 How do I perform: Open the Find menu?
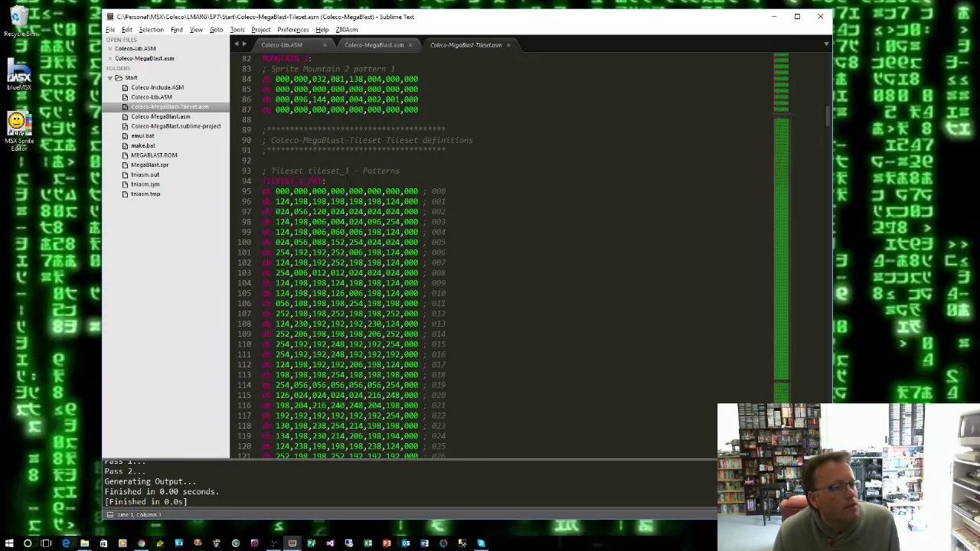(177, 30)
